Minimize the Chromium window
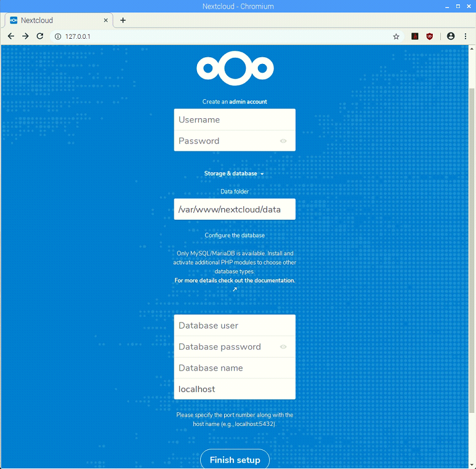Viewport: 476px width, 469px height. click(447, 7)
